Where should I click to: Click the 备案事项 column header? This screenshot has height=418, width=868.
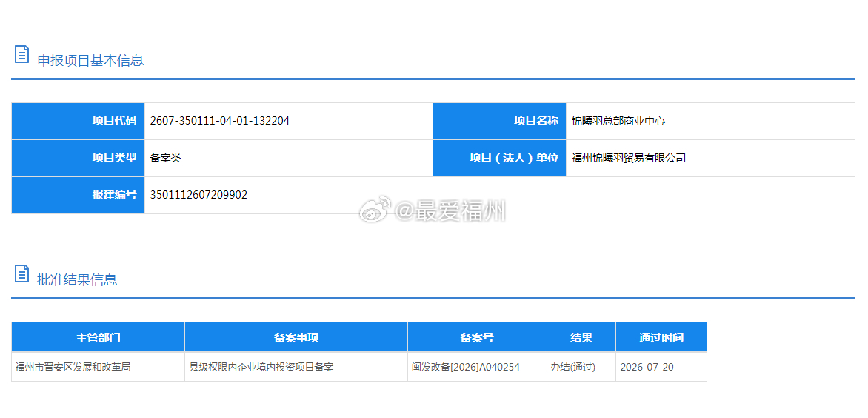[296, 337]
